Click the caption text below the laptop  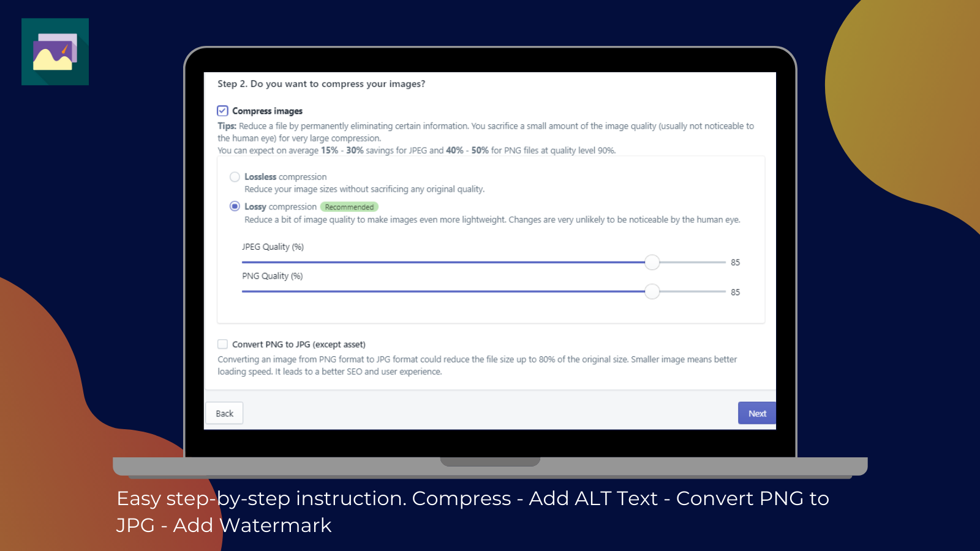click(472, 511)
